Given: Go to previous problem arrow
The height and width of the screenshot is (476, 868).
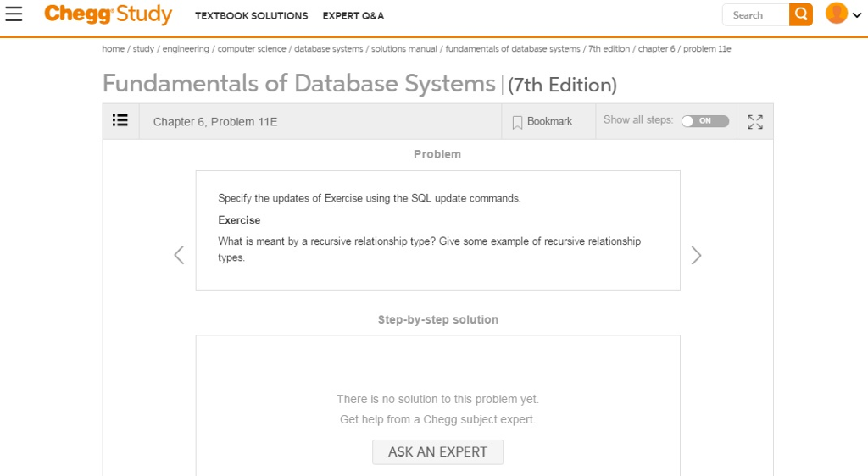Looking at the screenshot, I should (179, 255).
